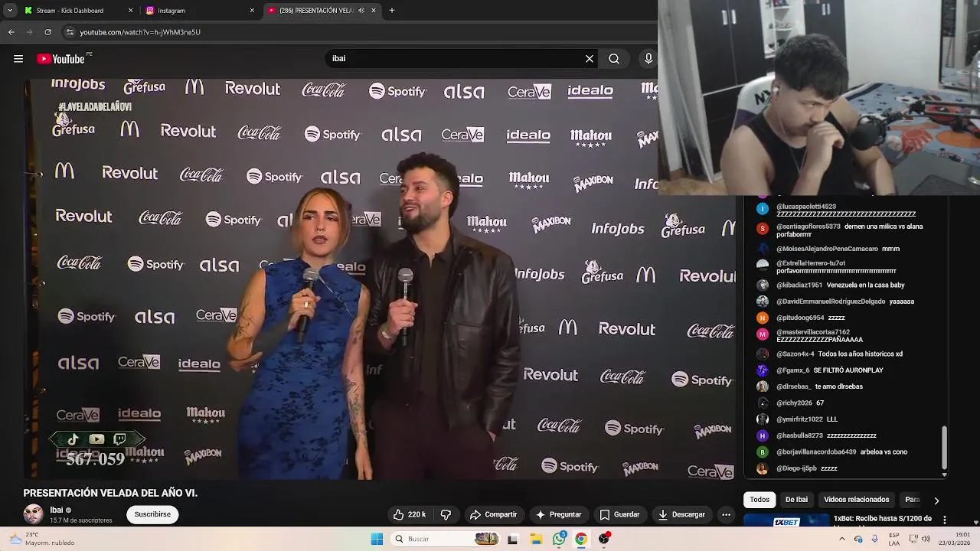Click the video title text
This screenshot has width=980, height=551.
click(x=110, y=493)
